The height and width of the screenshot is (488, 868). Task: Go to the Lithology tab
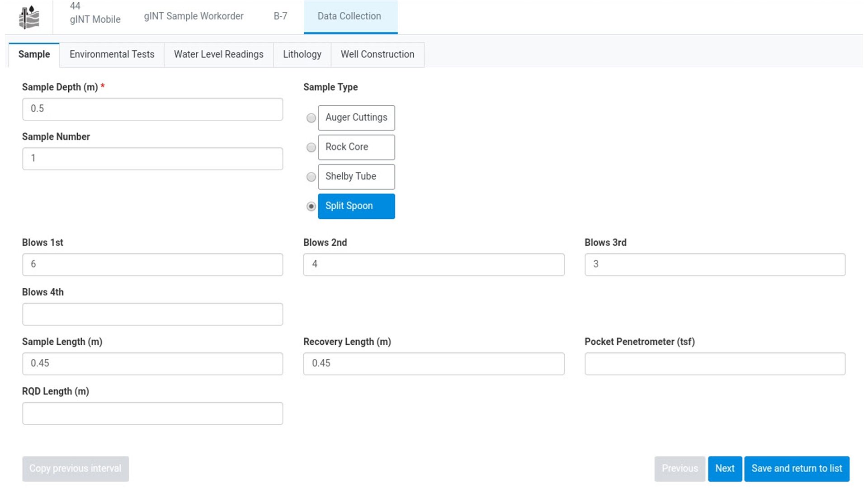(x=302, y=55)
